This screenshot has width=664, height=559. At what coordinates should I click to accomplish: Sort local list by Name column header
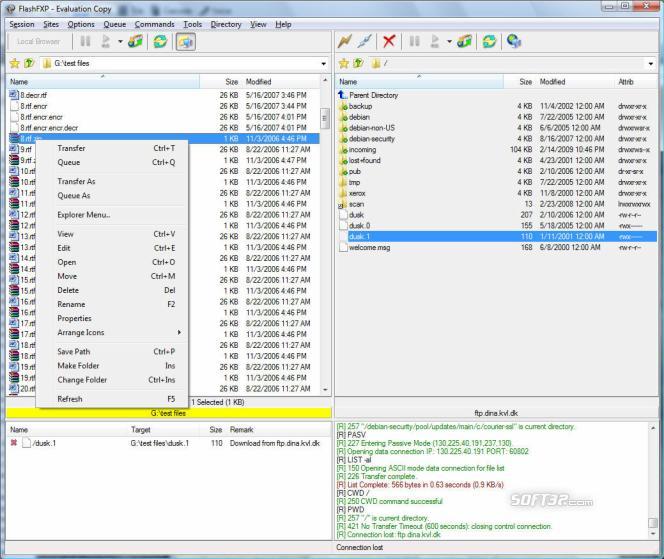[103, 82]
